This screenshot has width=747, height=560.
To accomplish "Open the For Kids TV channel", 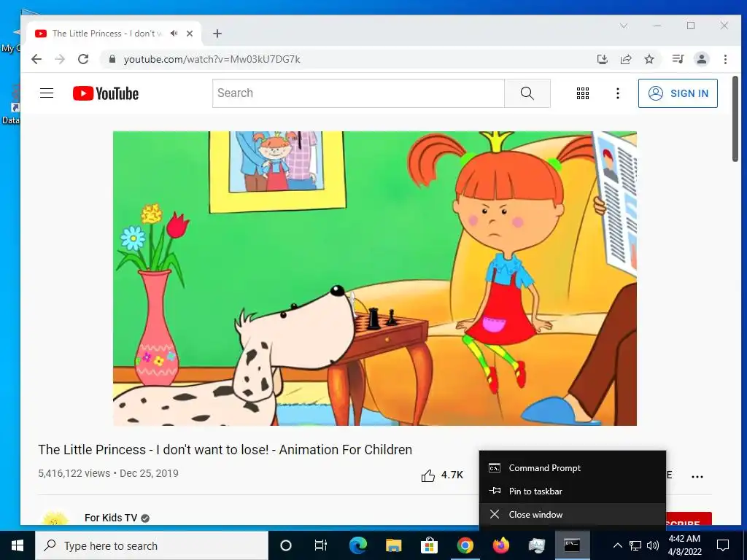I will coord(111,518).
